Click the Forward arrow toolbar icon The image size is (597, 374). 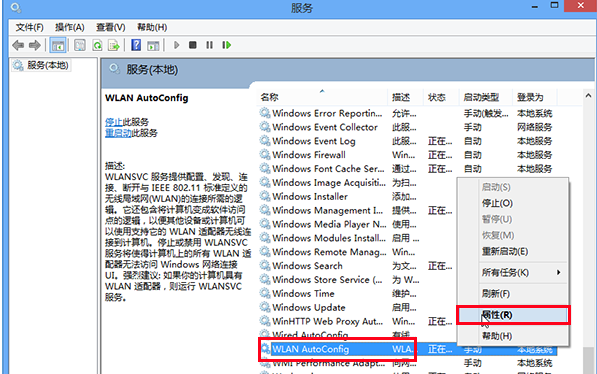[35, 45]
